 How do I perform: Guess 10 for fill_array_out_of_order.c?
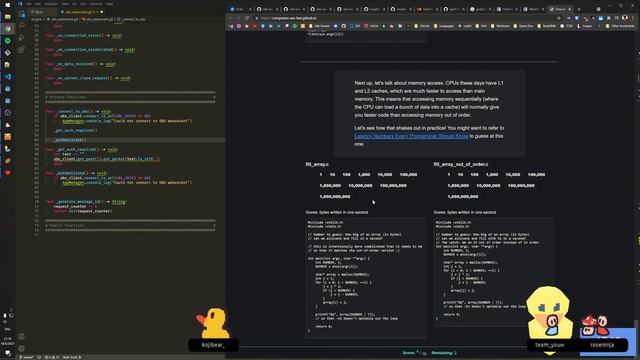coord(460,174)
